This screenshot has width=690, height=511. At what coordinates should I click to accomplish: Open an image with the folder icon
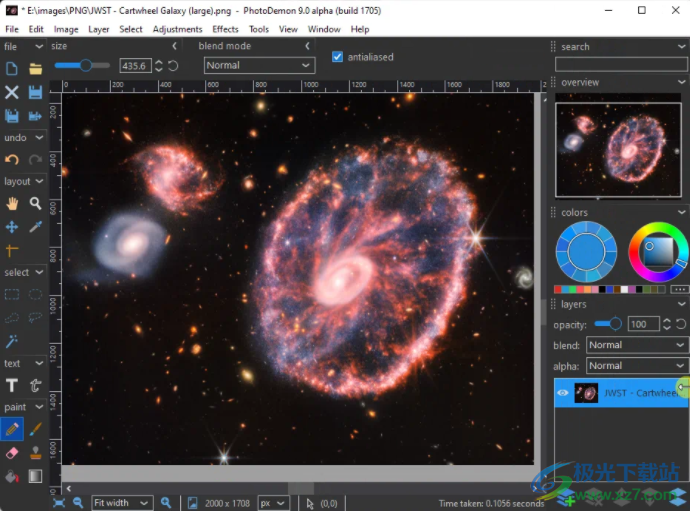pos(35,69)
